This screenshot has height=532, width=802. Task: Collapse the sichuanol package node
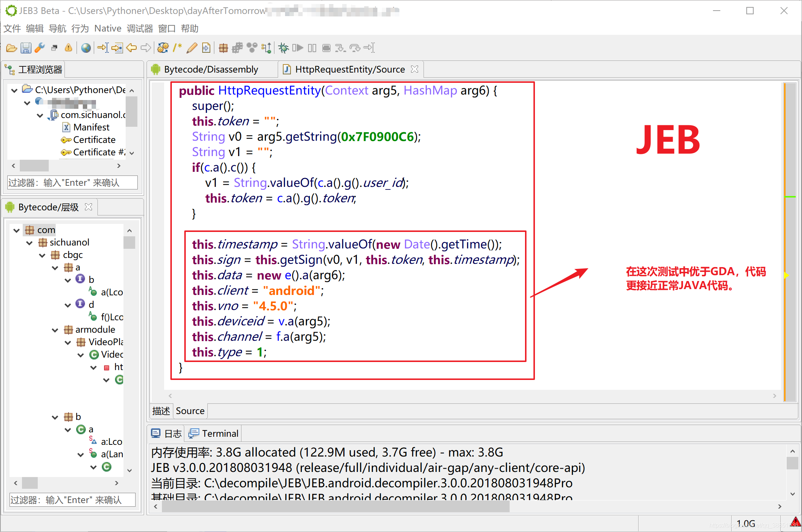[30, 243]
